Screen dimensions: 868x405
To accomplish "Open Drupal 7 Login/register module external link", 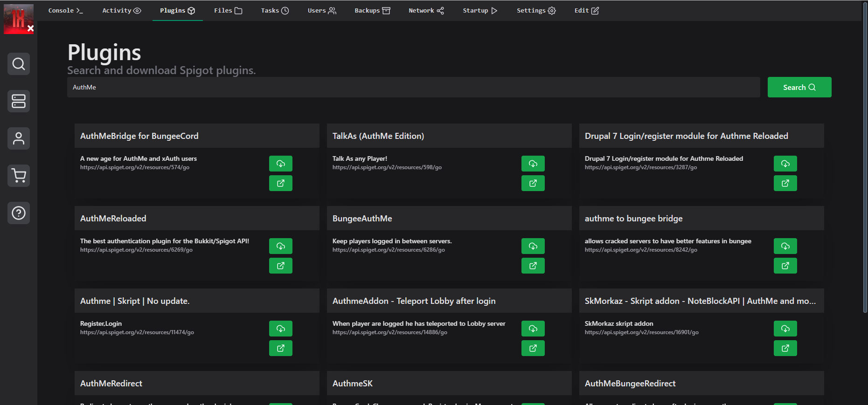I will [x=785, y=183].
